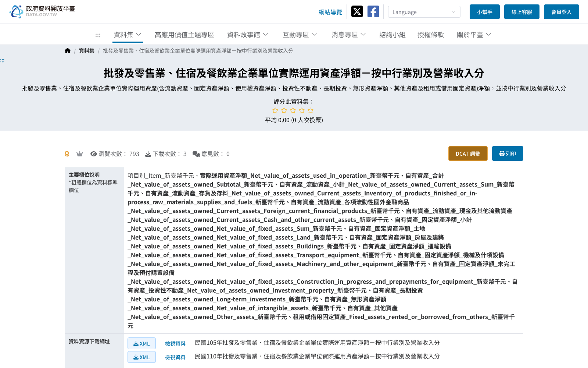
Task: Click 民國110年 resource title text
Action: pyautogui.click(x=317, y=356)
